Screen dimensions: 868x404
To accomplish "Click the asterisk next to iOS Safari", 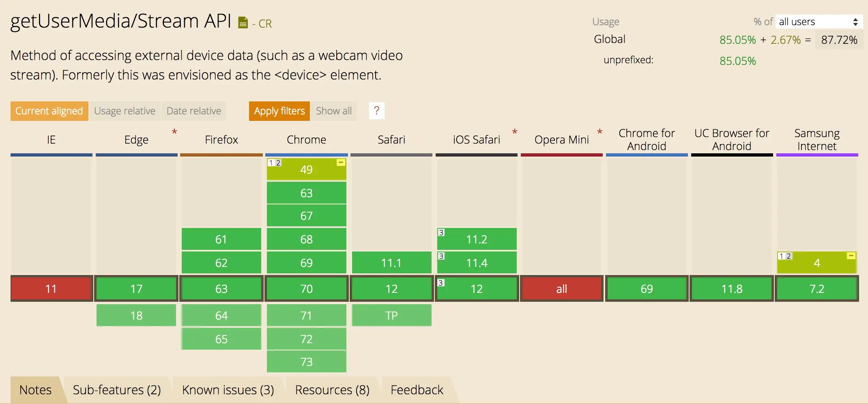I will (514, 132).
